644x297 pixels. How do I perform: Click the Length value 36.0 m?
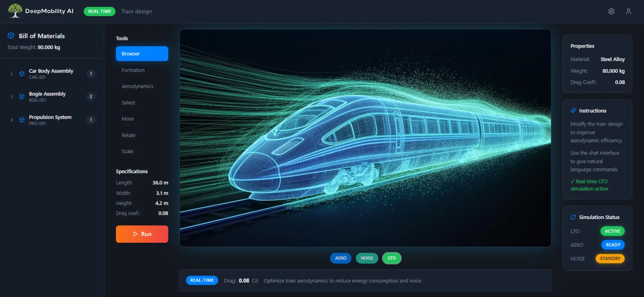160,183
